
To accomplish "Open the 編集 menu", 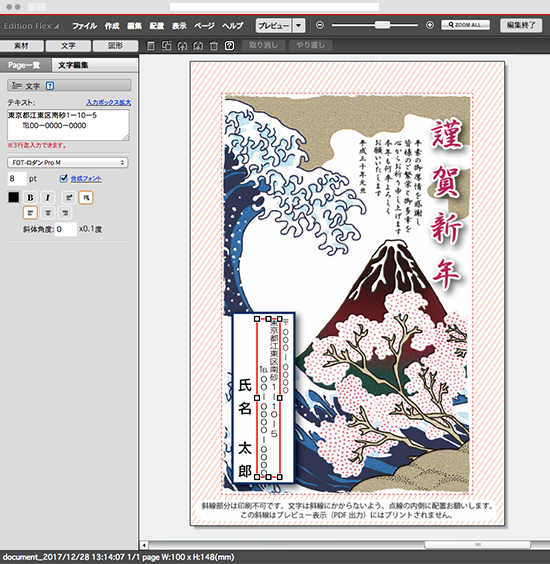I will tap(134, 26).
